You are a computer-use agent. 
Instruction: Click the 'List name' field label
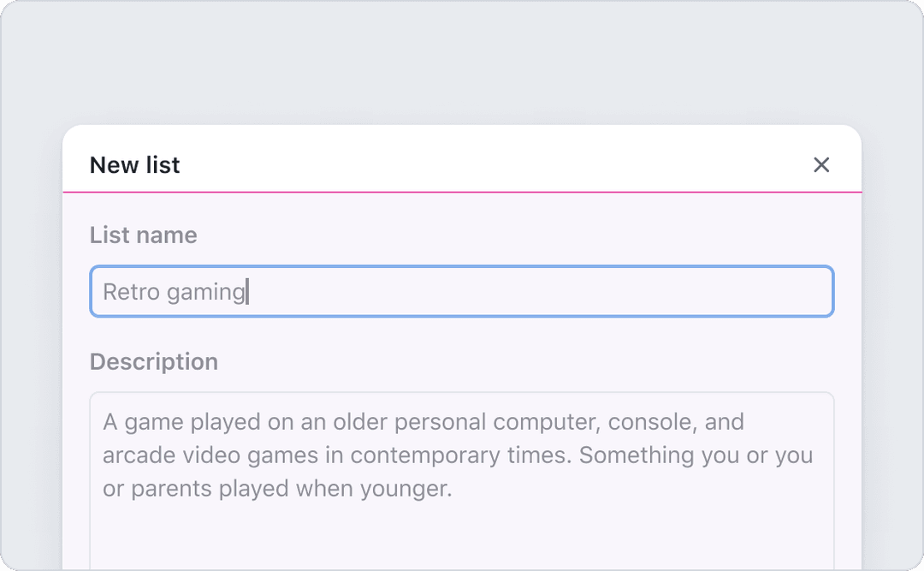(143, 235)
